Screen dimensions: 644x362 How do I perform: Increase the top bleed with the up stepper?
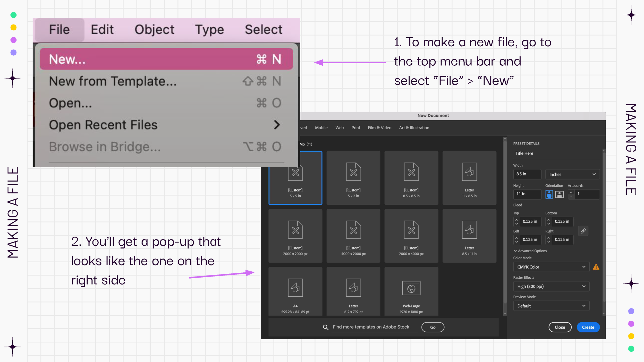coord(517,220)
